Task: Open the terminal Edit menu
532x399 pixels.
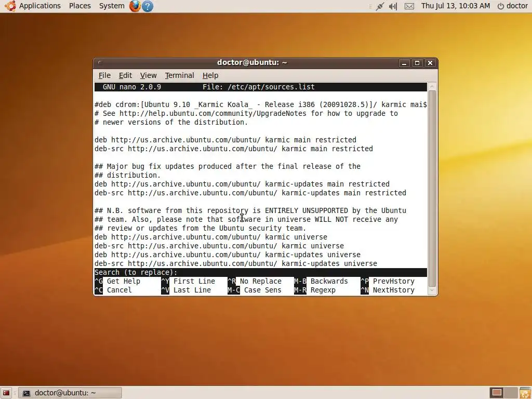Action: click(x=125, y=75)
